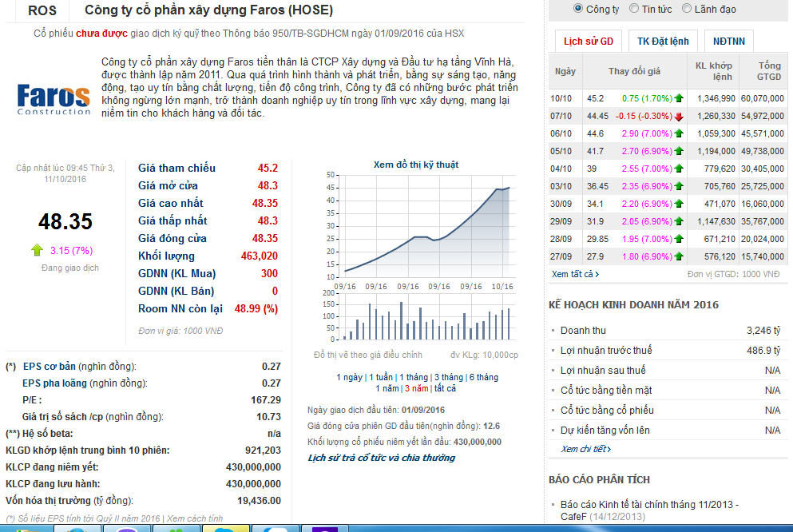Click the Tổng GTGD column header
The height and width of the screenshot is (532, 793).
[x=763, y=71]
